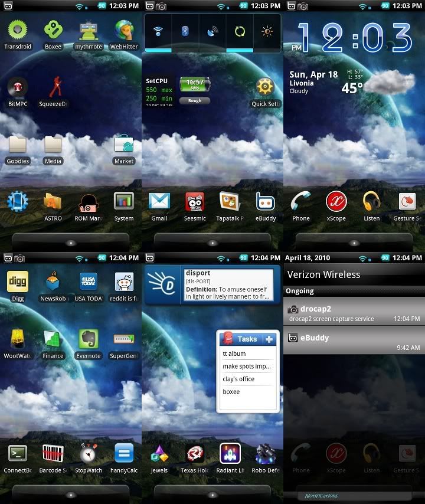
Task: Tap the Notifications drawer handle
Action: click(x=354, y=496)
